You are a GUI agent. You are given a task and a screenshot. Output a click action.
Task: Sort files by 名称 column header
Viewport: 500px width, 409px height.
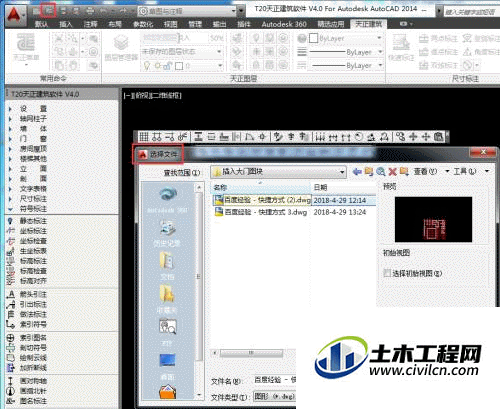tap(261, 187)
